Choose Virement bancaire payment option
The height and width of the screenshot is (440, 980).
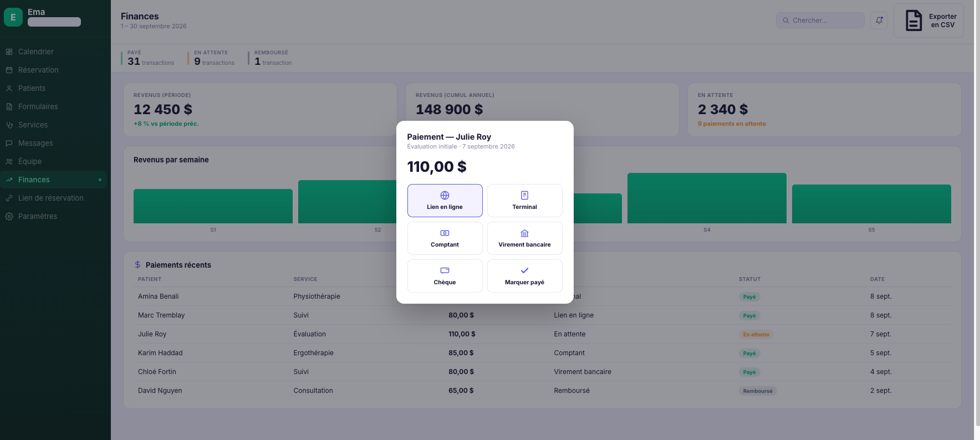(x=524, y=238)
